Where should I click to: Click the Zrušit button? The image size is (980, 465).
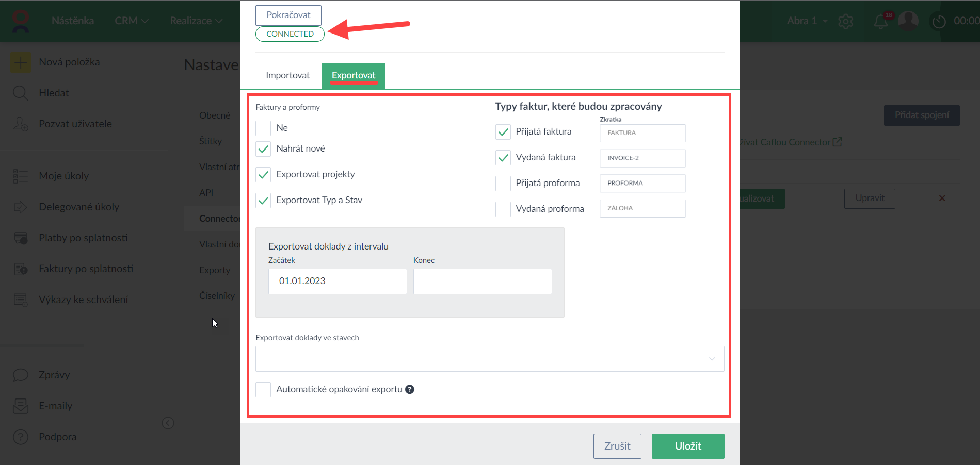617,446
